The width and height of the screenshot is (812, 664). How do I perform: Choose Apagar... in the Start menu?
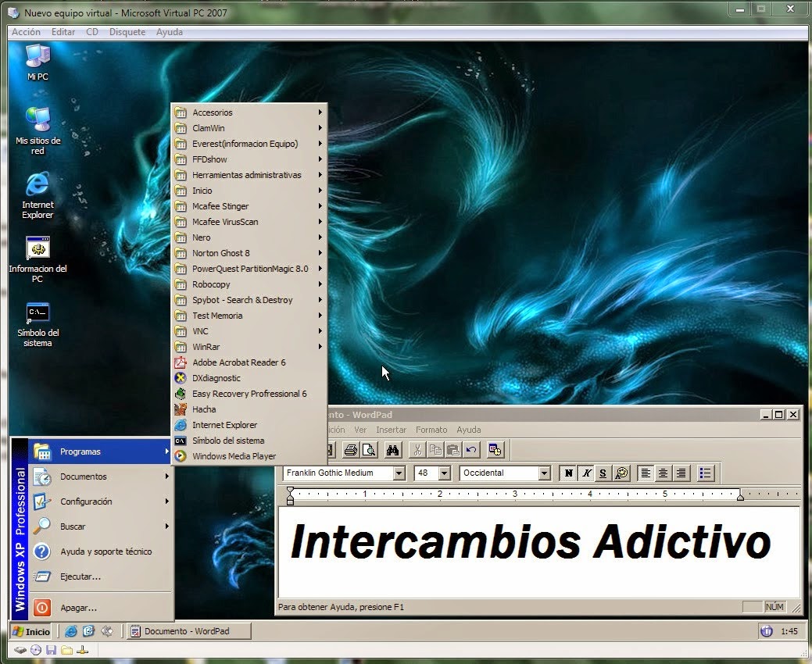point(101,608)
